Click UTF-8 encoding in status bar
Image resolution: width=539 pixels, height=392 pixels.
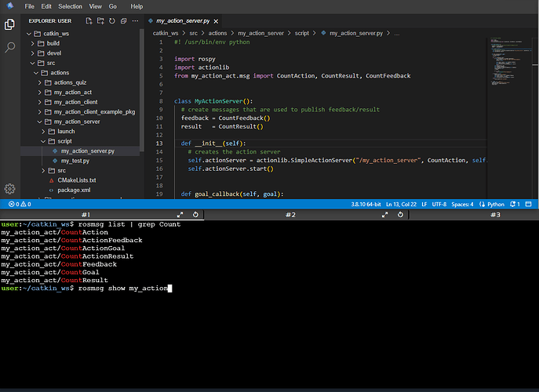point(439,204)
